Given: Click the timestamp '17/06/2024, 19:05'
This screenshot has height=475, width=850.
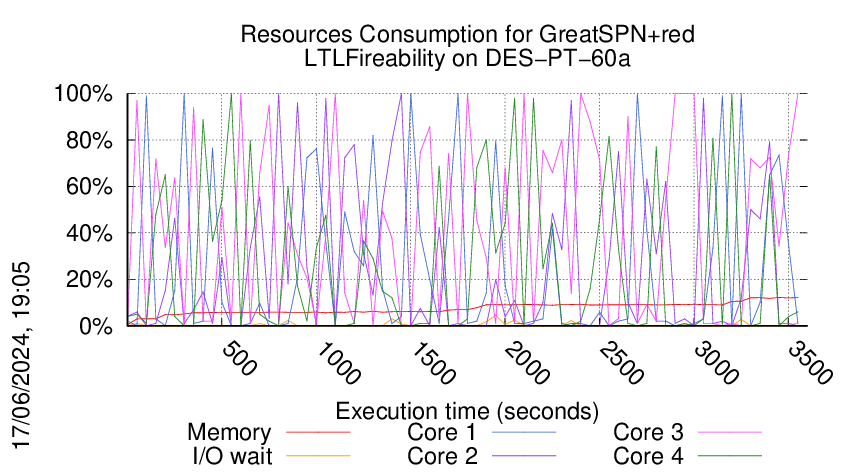Looking at the screenshot, I should pos(21,356).
